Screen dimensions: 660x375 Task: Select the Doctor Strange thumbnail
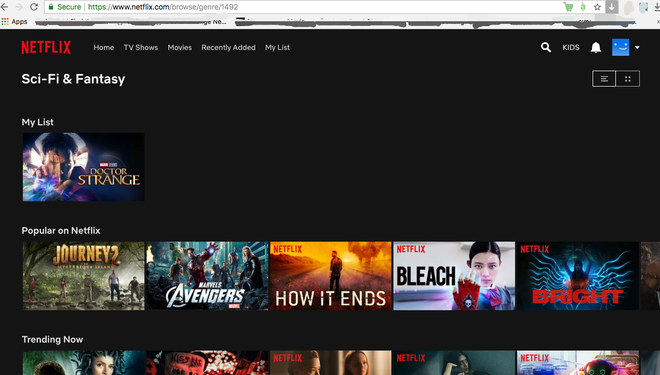coord(83,167)
